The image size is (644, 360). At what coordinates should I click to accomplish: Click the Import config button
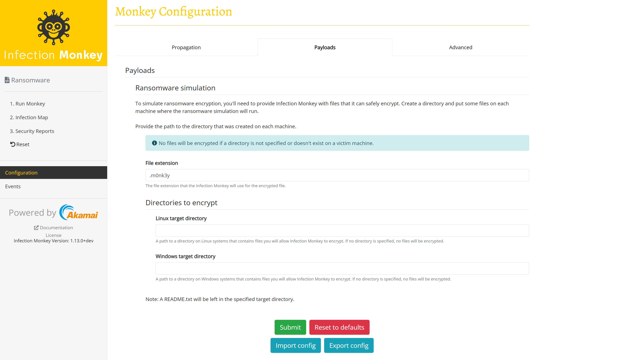[x=295, y=345]
